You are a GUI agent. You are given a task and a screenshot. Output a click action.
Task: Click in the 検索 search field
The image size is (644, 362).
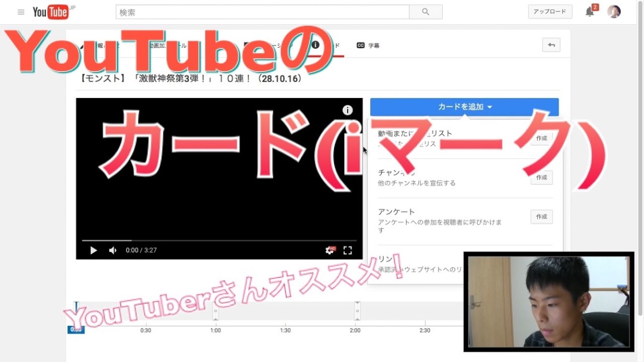pyautogui.click(x=263, y=12)
